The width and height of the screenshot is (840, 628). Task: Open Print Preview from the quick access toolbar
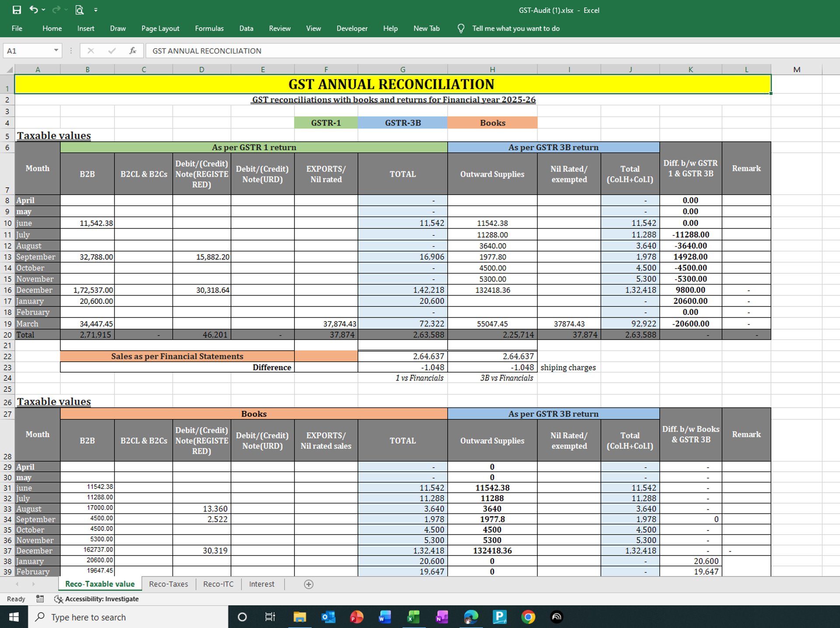[x=79, y=10]
